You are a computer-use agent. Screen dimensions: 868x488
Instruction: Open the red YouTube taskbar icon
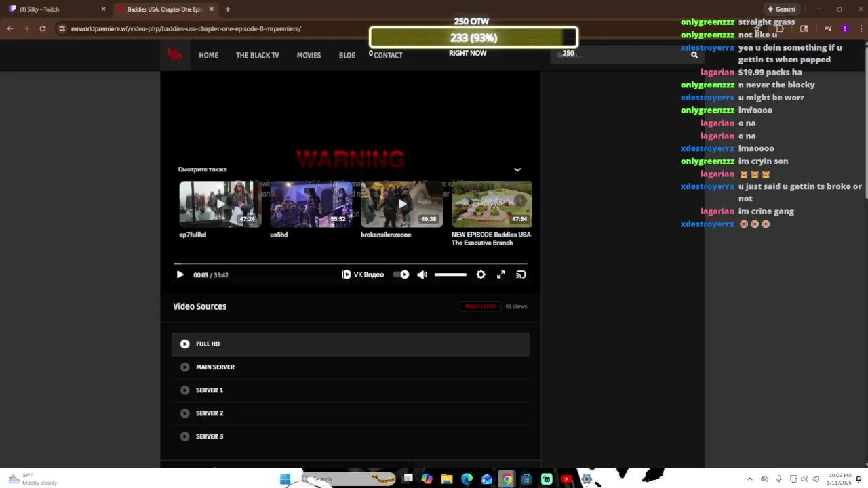point(567,479)
